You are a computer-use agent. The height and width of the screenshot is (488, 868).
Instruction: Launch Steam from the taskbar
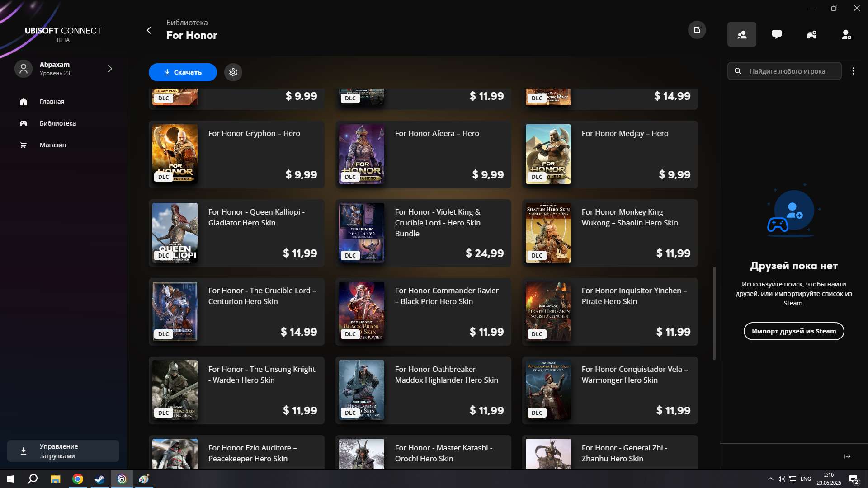pyautogui.click(x=99, y=479)
